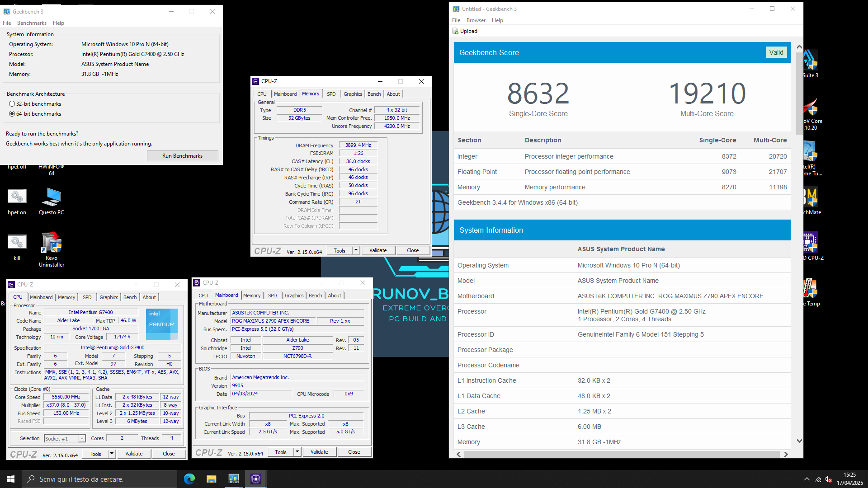Image resolution: width=868 pixels, height=488 pixels.
Task: Click Close button in CPU-Z CPU window
Action: (x=169, y=454)
